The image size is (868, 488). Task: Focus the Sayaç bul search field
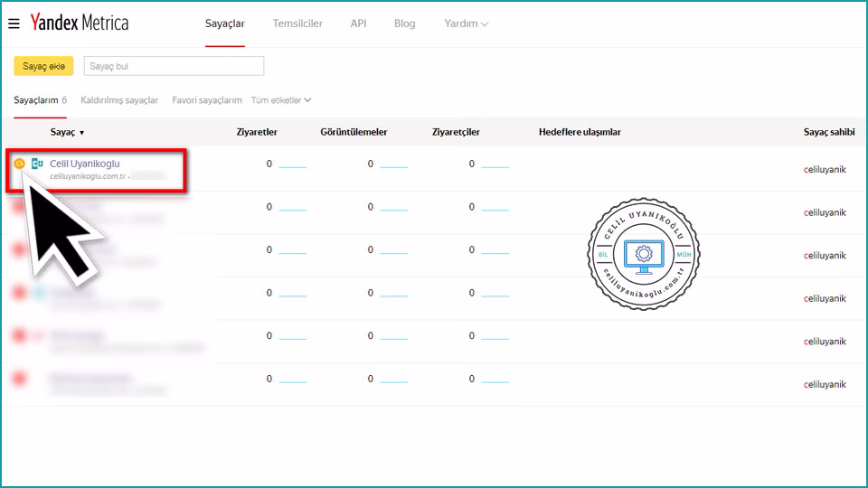174,66
